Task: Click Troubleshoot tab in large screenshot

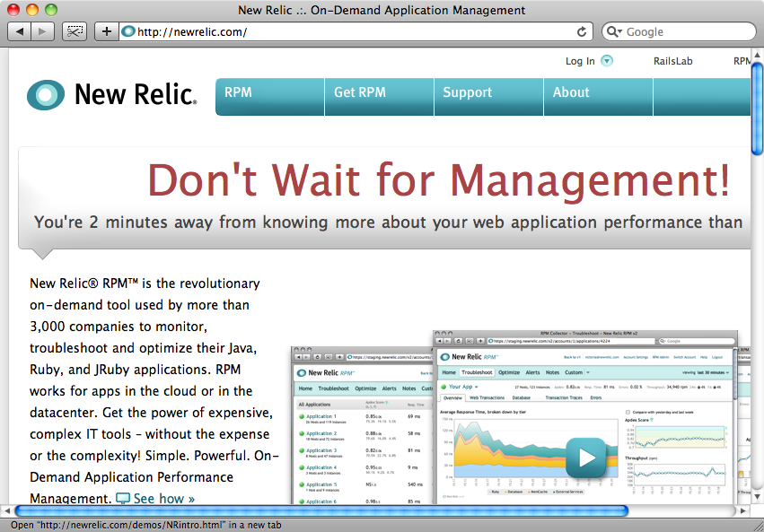Action: [x=477, y=372]
